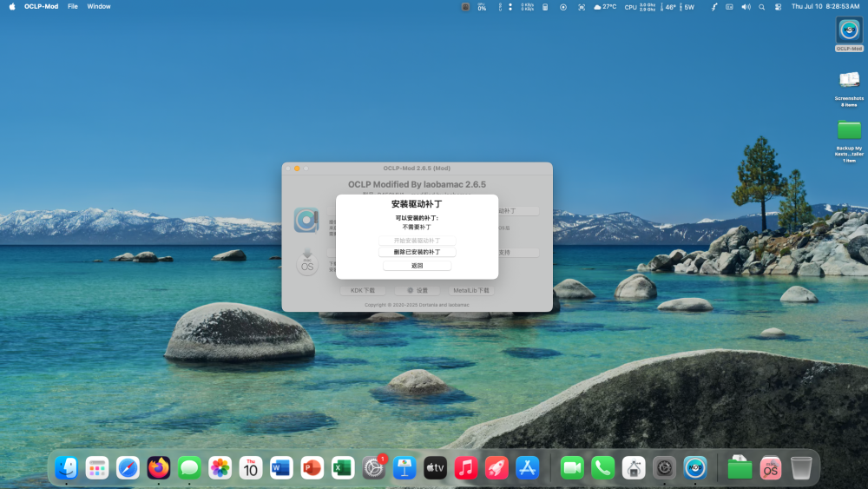Image resolution: width=868 pixels, height=489 pixels.
Task: Open the pink macOS installer icon in Dock
Action: tap(771, 468)
